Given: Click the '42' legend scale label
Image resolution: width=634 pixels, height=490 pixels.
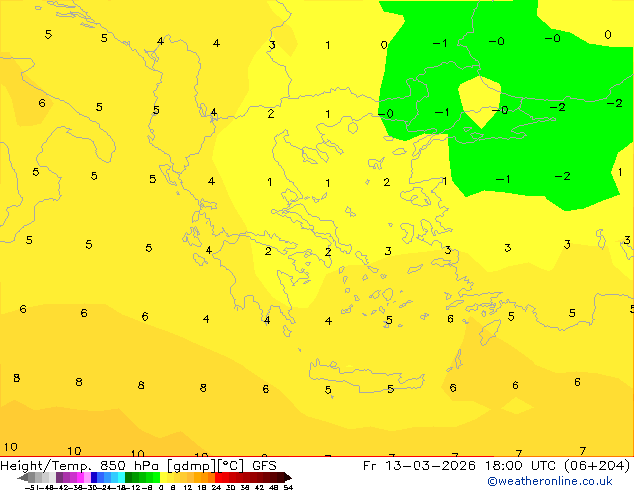Looking at the screenshot, I should (259, 487).
